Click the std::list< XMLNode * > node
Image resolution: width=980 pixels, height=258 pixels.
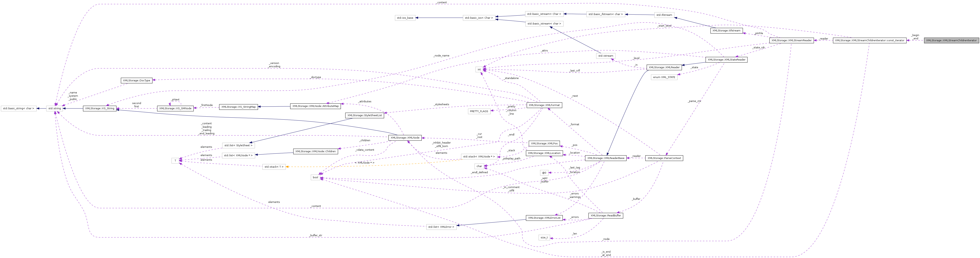pyautogui.click(x=238, y=155)
